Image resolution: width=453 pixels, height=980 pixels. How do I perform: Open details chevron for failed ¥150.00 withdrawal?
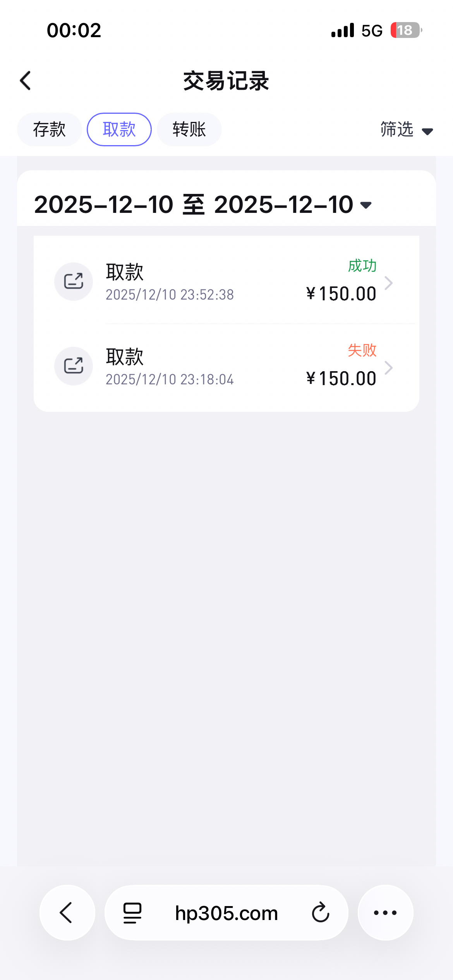click(x=389, y=368)
